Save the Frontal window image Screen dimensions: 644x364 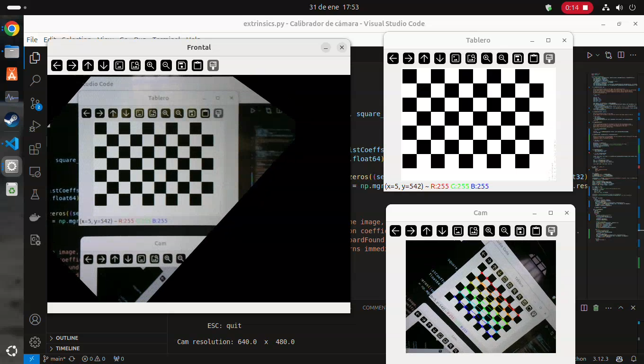click(182, 65)
